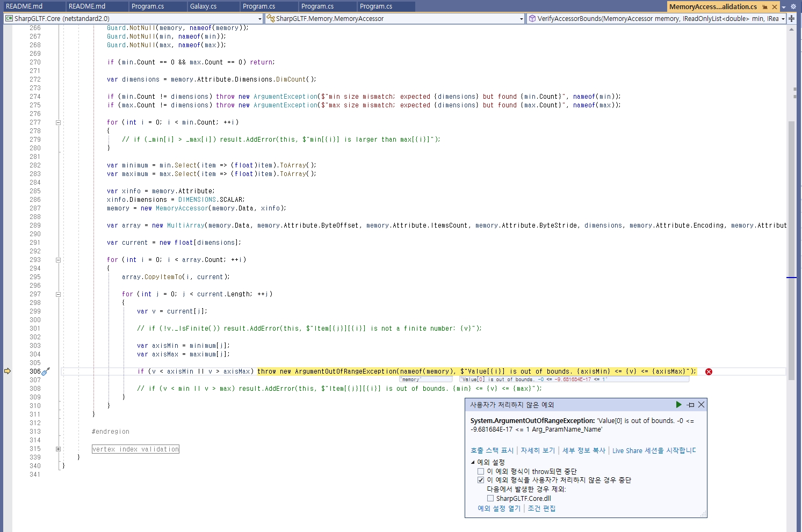Image resolution: width=802 pixels, height=532 pixels.
Task: Click the current statement arrow at line 306
Action: click(8, 371)
